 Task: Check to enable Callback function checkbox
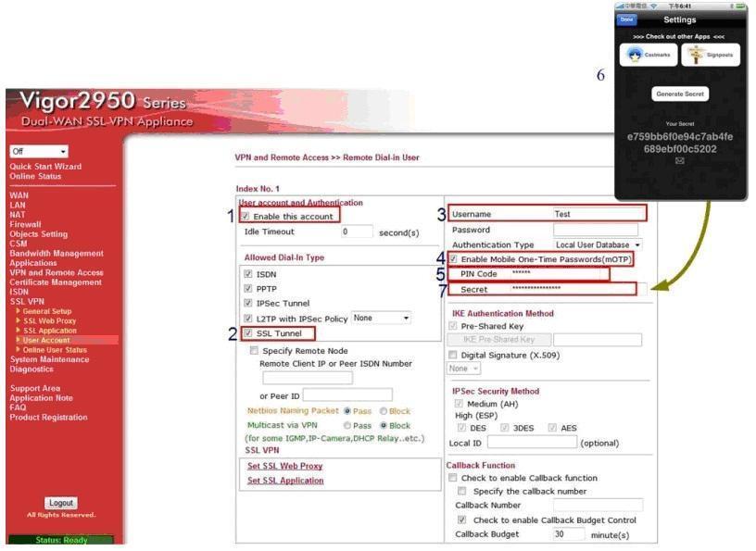452,478
